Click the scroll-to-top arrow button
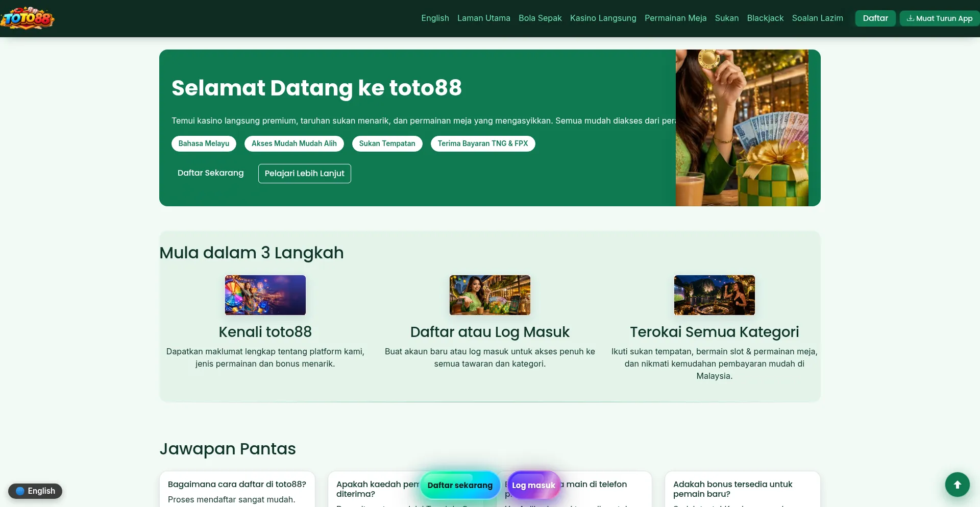Image resolution: width=980 pixels, height=507 pixels. (957, 485)
